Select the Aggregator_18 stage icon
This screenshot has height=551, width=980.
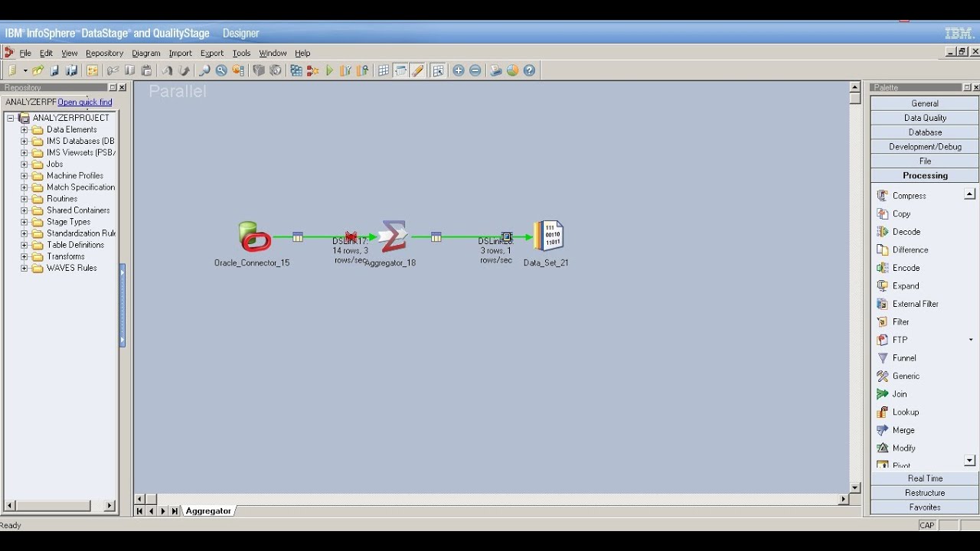394,236
